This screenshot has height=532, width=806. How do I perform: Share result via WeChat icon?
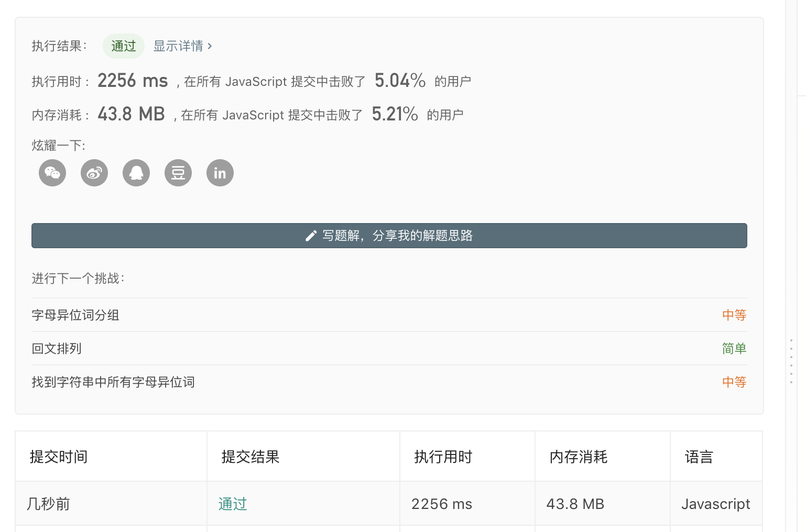click(x=52, y=172)
